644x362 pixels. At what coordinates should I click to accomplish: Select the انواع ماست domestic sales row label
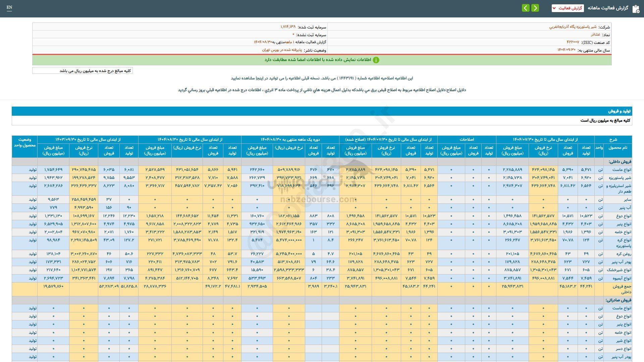(622, 170)
